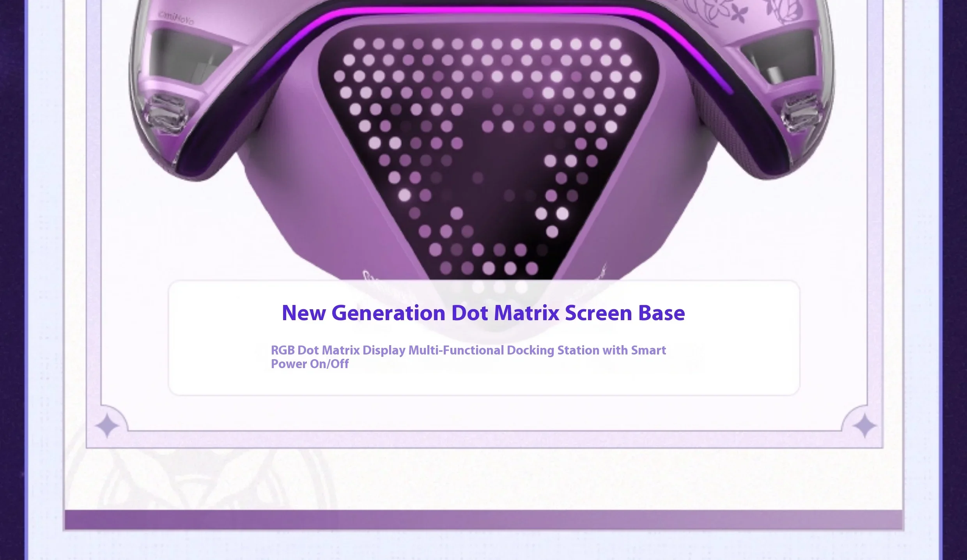Click the 'New Generation Dot Matrix Screen Base' heading
This screenshot has width=967, height=560.
coord(483,313)
